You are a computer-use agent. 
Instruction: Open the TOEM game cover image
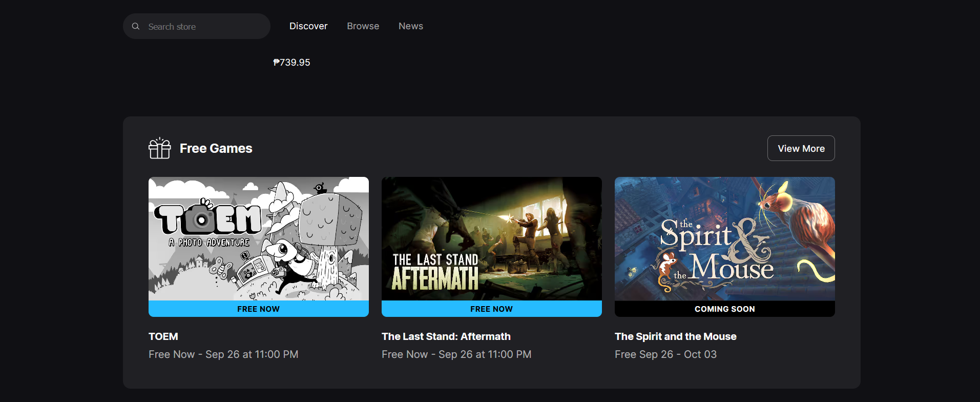(258, 238)
